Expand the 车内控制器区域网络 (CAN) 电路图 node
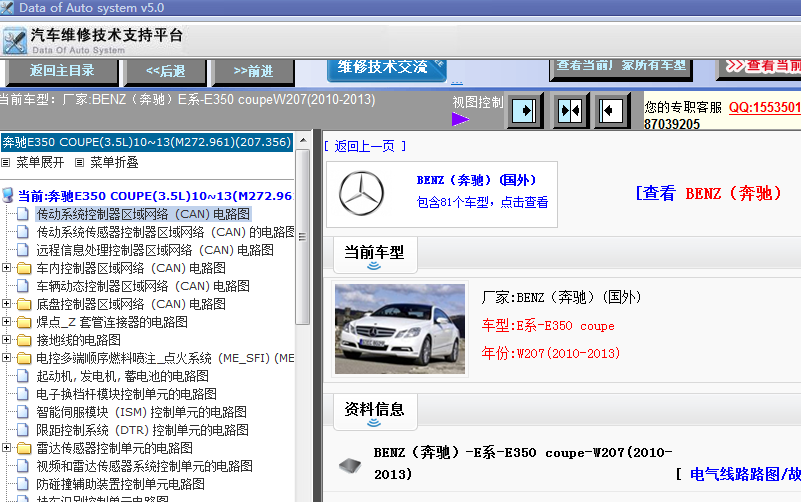Image resolution: width=801 pixels, height=502 pixels. click(x=6, y=268)
